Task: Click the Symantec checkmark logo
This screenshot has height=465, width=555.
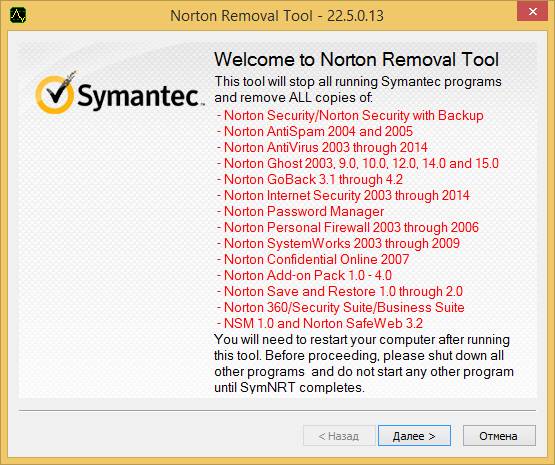Action: pos(56,93)
